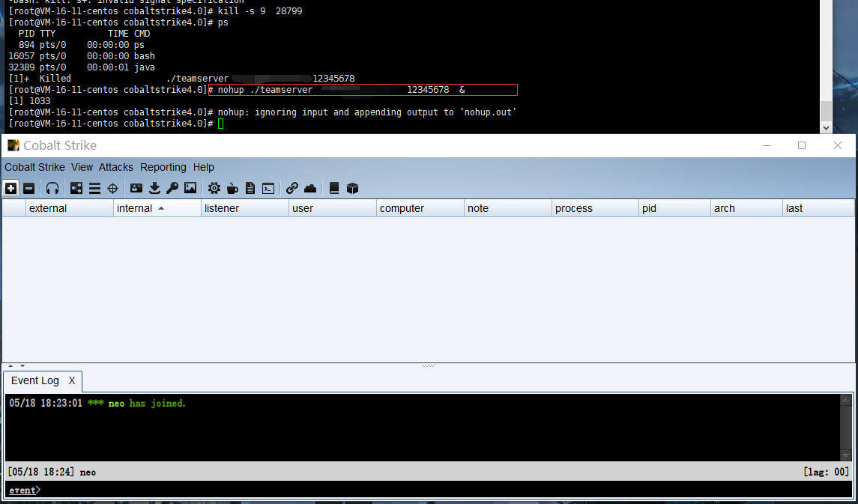Click '[1] 1033' job line in terminal
Viewport: 858px width, 504px height.
click(x=29, y=101)
